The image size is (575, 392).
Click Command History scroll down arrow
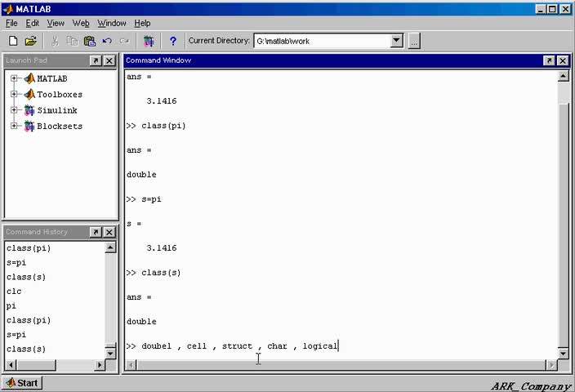point(110,354)
